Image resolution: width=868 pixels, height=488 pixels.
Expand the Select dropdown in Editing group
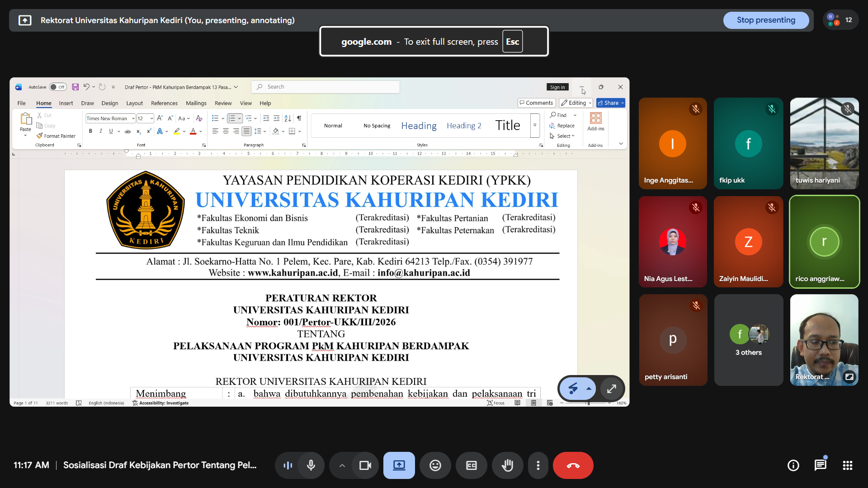pos(562,136)
